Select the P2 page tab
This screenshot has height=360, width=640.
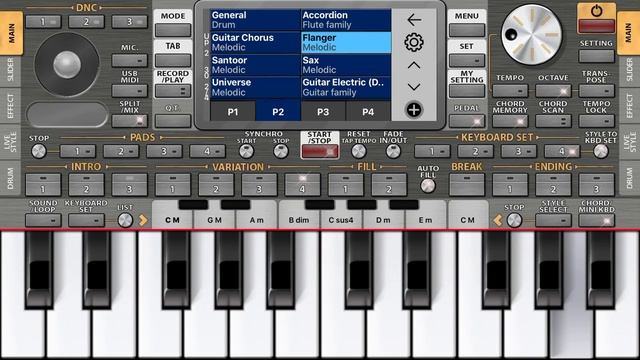pos(278,112)
